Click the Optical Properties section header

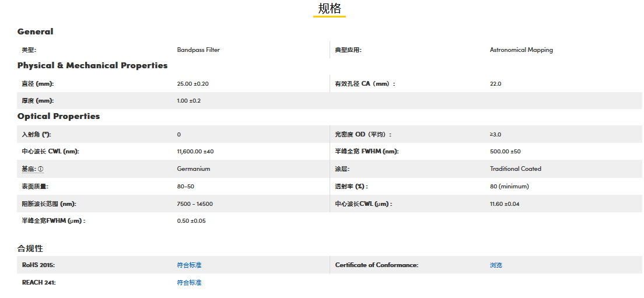(x=58, y=116)
